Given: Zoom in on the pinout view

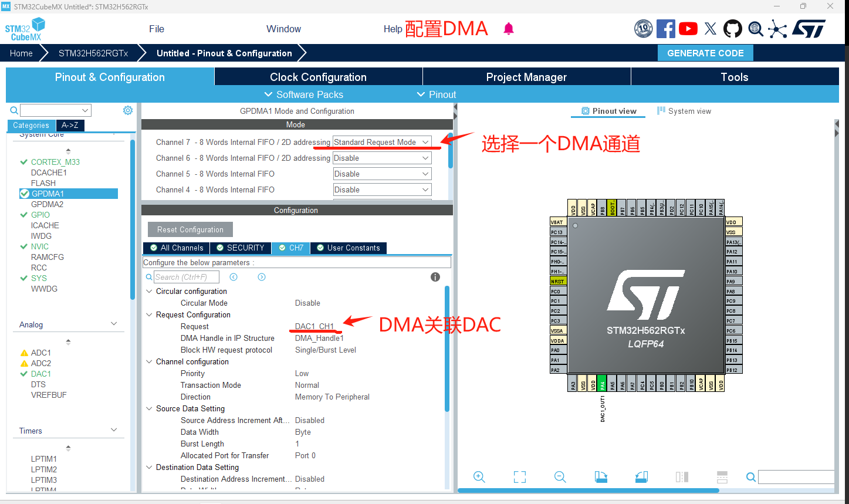Looking at the screenshot, I should click(479, 477).
